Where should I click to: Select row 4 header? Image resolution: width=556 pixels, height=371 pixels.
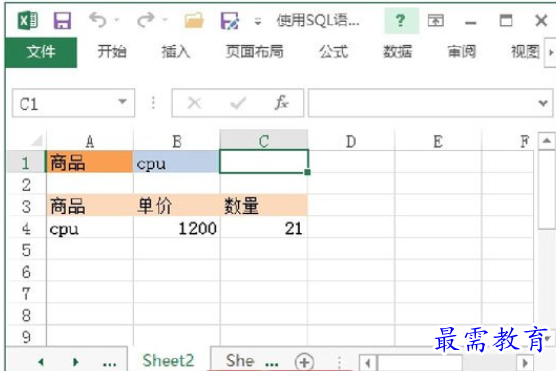[26, 228]
